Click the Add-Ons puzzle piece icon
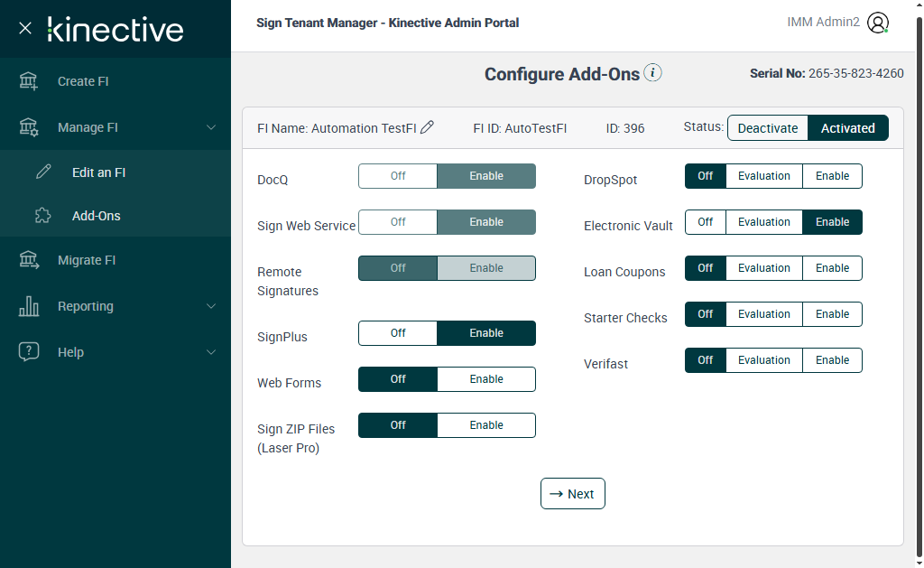Viewport: 924px width, 568px height. coord(43,215)
